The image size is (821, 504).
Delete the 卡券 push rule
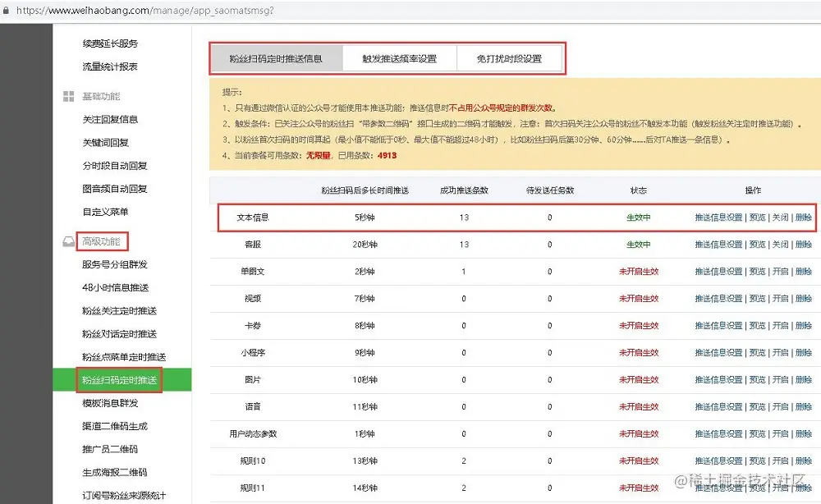point(803,325)
